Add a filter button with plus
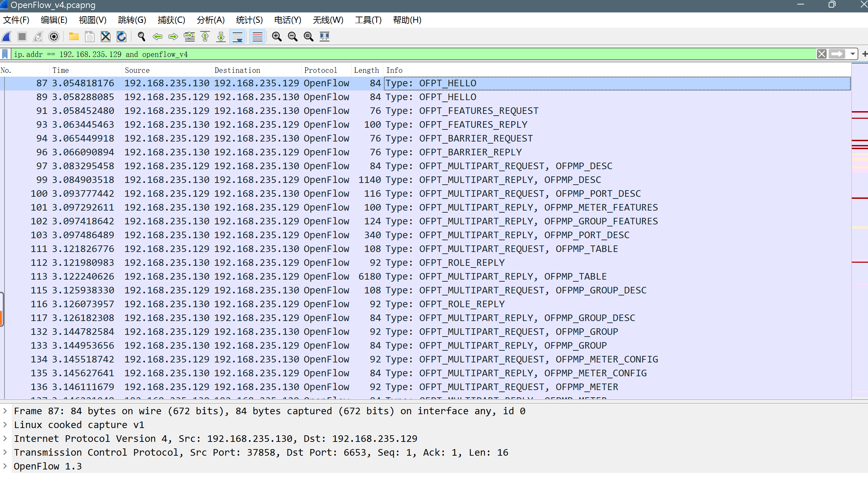Viewport: 868px width, 485px height. click(865, 54)
